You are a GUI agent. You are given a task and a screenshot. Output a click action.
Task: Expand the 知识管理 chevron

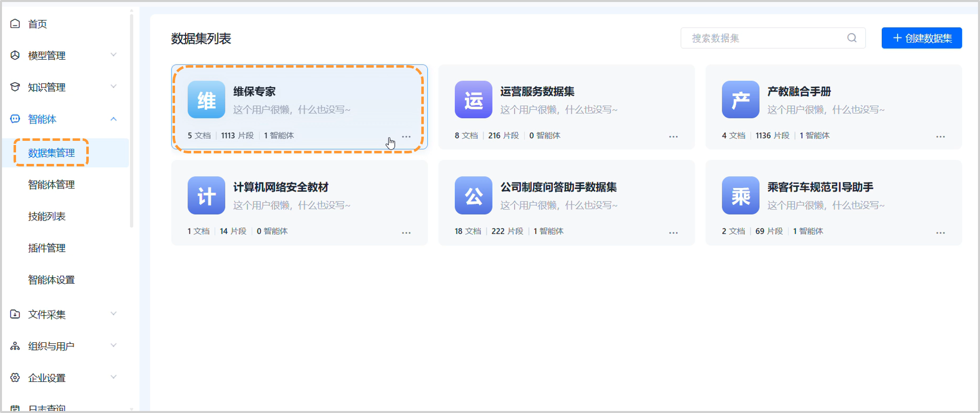(114, 86)
